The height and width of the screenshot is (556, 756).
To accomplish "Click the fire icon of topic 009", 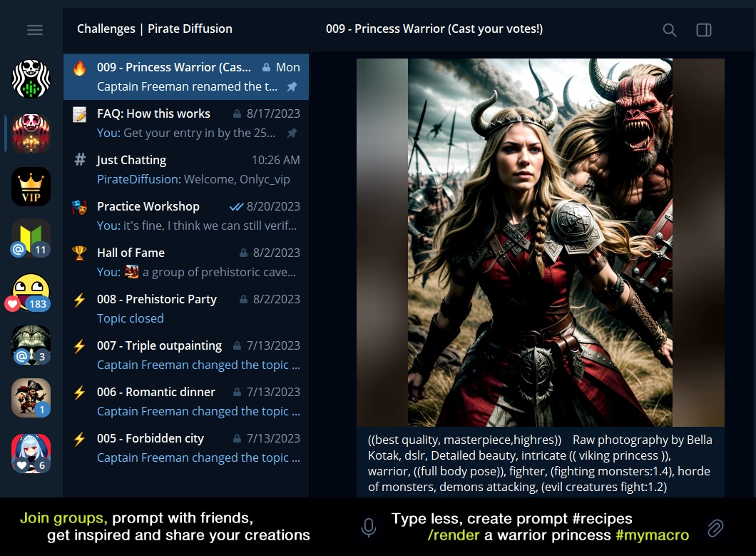I will 80,68.
